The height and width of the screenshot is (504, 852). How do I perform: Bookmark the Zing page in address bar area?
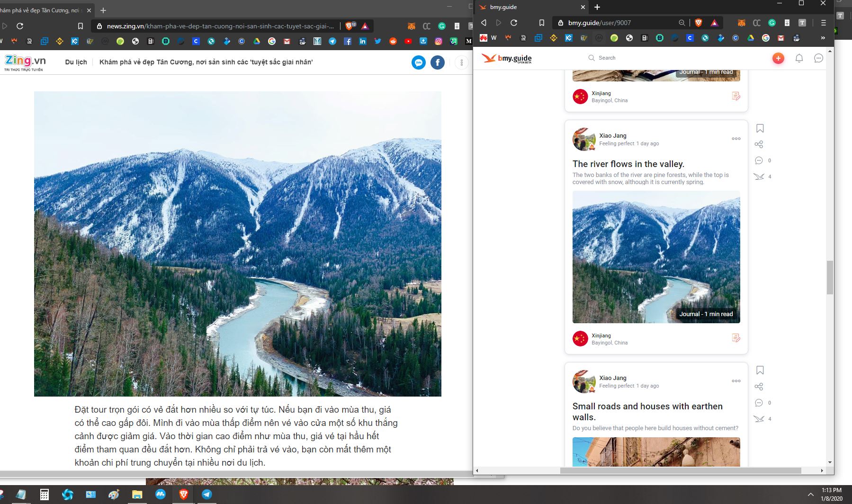click(x=81, y=26)
